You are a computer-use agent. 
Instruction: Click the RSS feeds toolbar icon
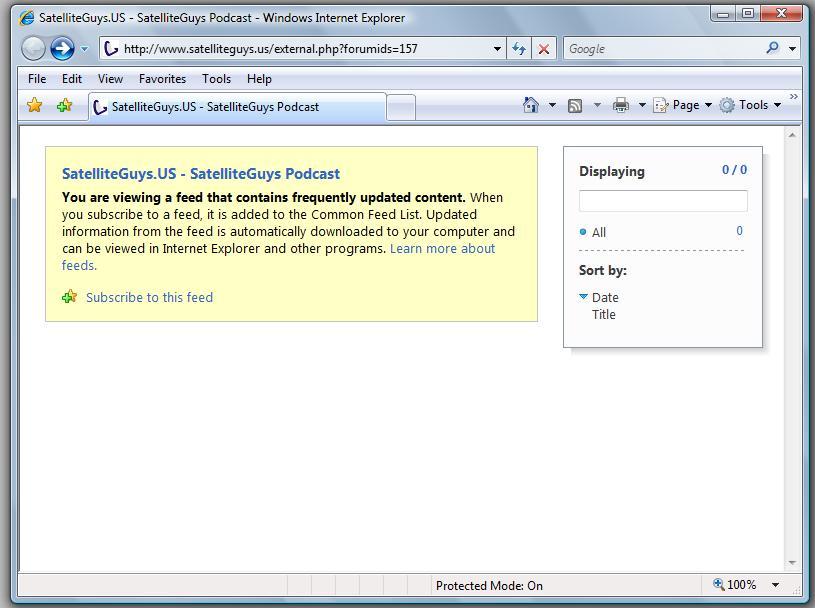575,105
